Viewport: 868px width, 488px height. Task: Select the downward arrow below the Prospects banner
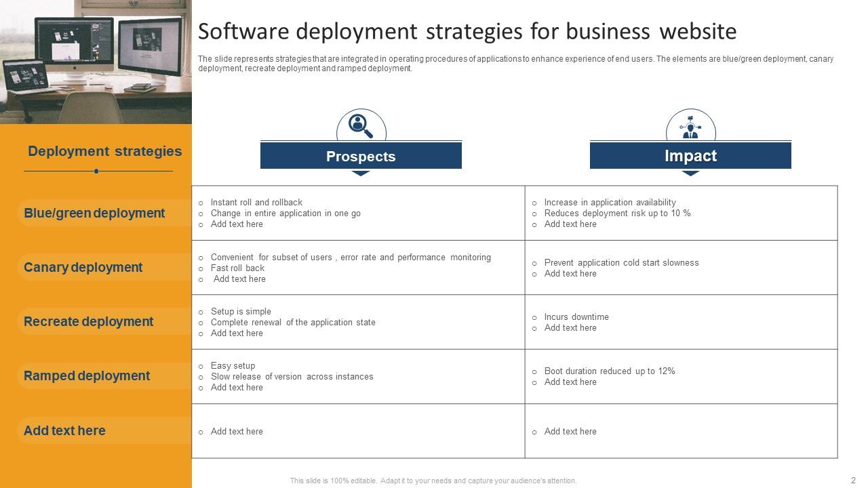coord(360,174)
